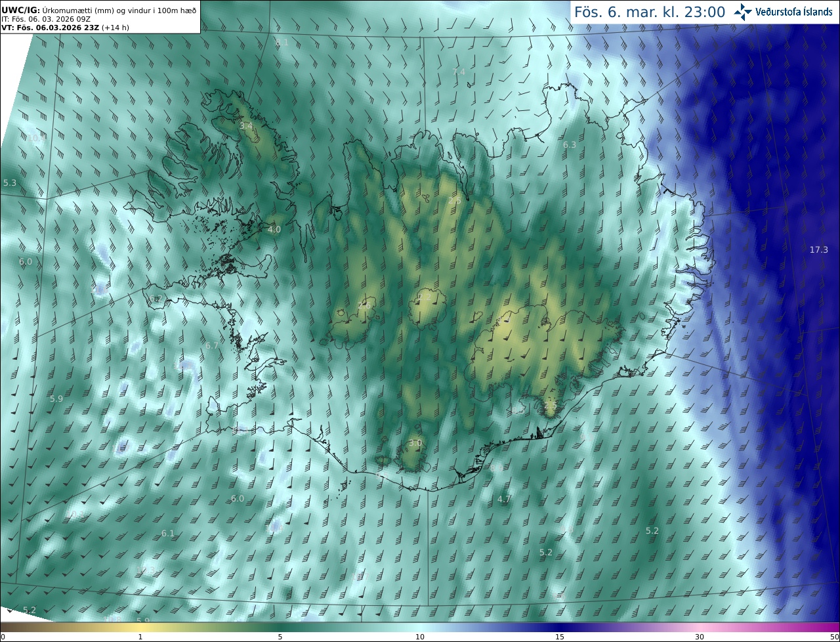Click the 0 tick on the colour scale
840x642 pixels.
point(3,637)
